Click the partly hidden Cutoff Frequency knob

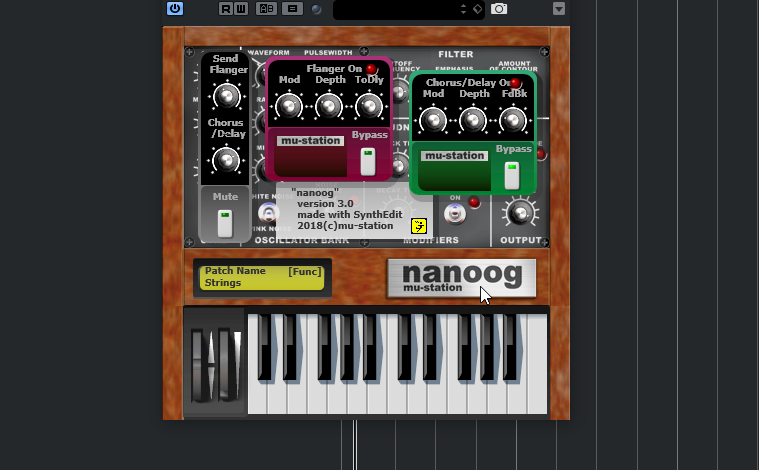(x=399, y=91)
